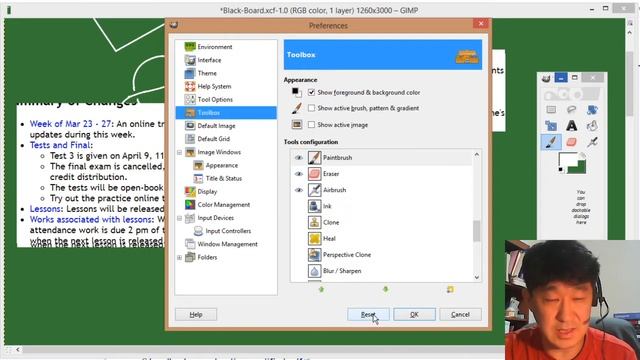Click the tools list scroll-up arrow
Viewport: 640px width, 360px height.
(476, 154)
